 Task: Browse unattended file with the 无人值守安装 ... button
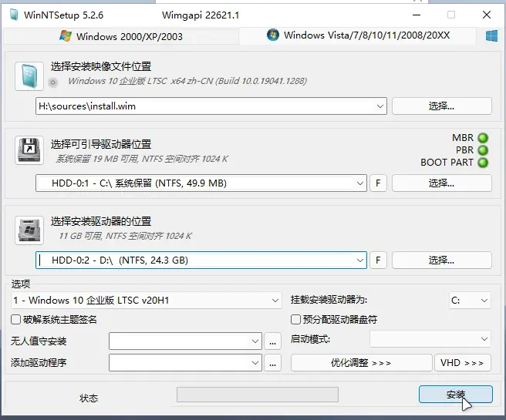click(273, 341)
